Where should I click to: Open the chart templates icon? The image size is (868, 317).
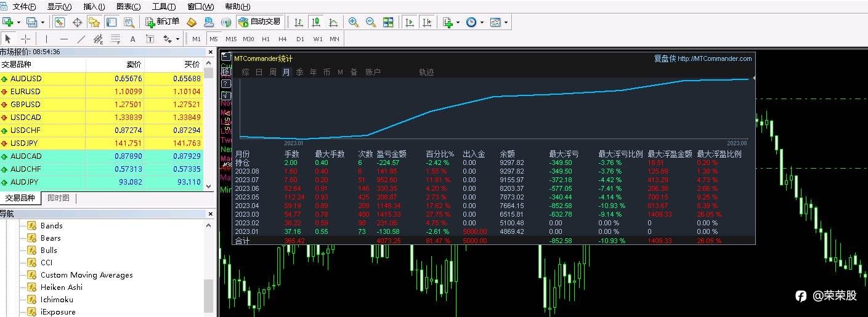coord(495,22)
